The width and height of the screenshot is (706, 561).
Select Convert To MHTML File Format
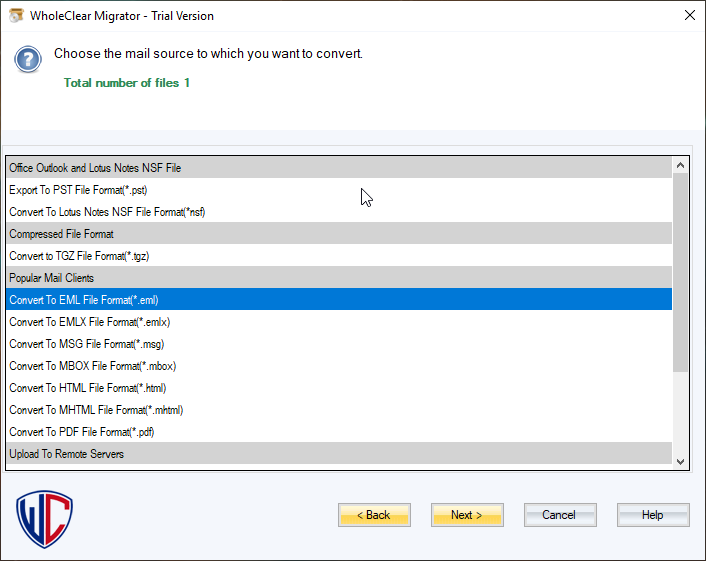tap(96, 410)
